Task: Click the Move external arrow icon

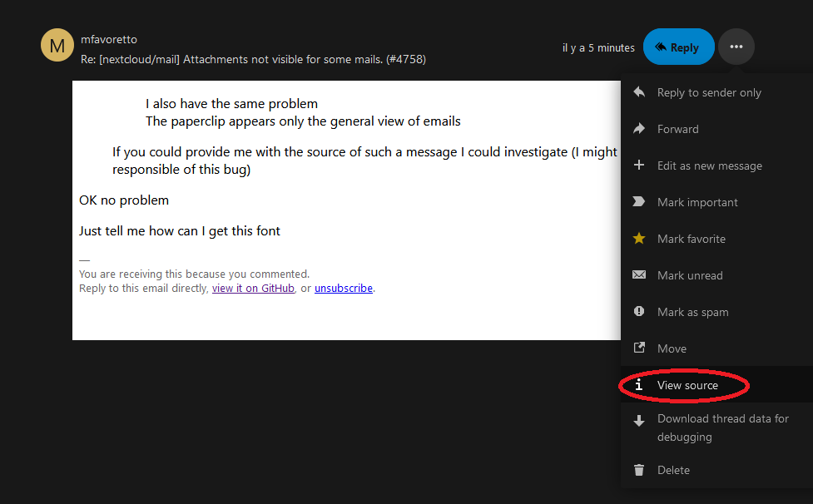Action: 639,348
